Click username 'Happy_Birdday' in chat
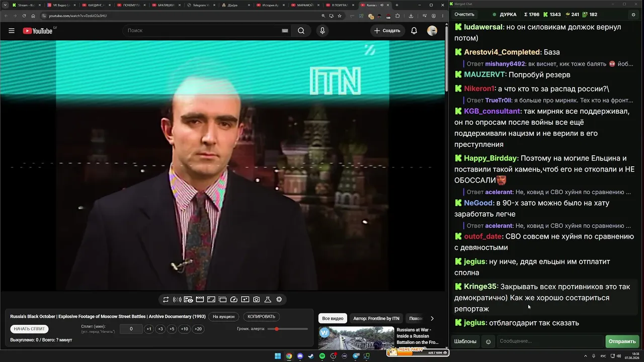Viewport: 644px width, 362px height. [491, 158]
